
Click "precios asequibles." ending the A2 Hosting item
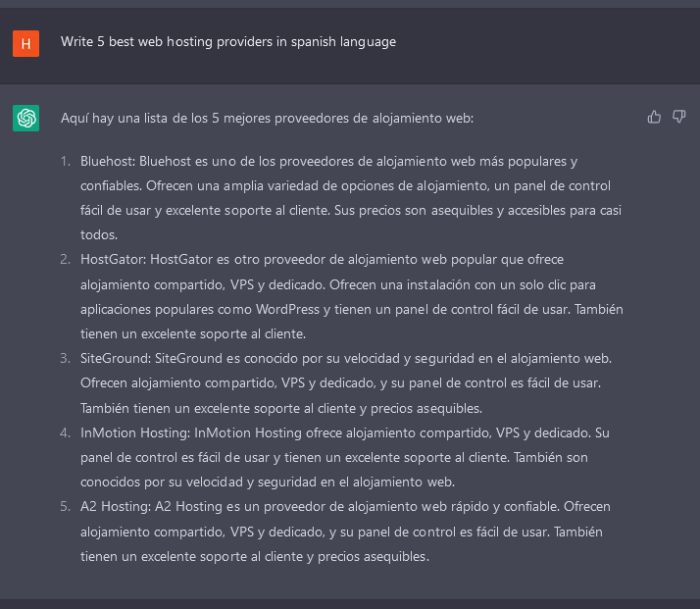pyautogui.click(x=374, y=557)
